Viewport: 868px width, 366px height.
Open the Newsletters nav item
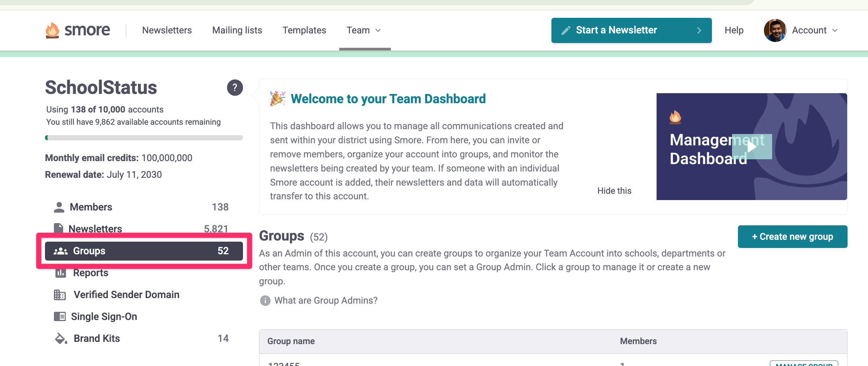(167, 30)
